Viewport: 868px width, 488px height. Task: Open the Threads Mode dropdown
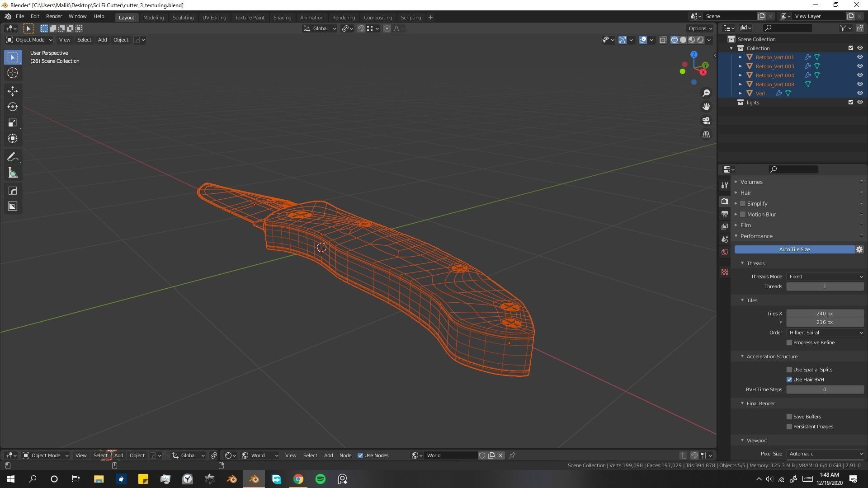[825, 277]
